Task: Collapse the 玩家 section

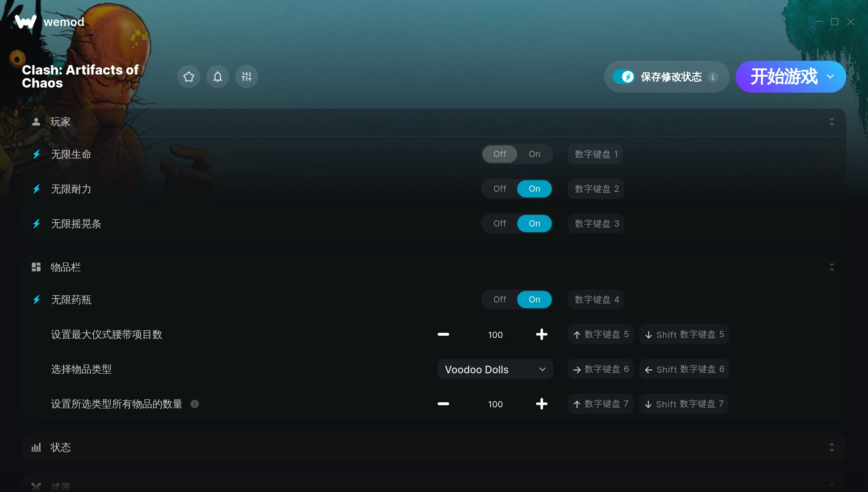Action: [x=832, y=122]
